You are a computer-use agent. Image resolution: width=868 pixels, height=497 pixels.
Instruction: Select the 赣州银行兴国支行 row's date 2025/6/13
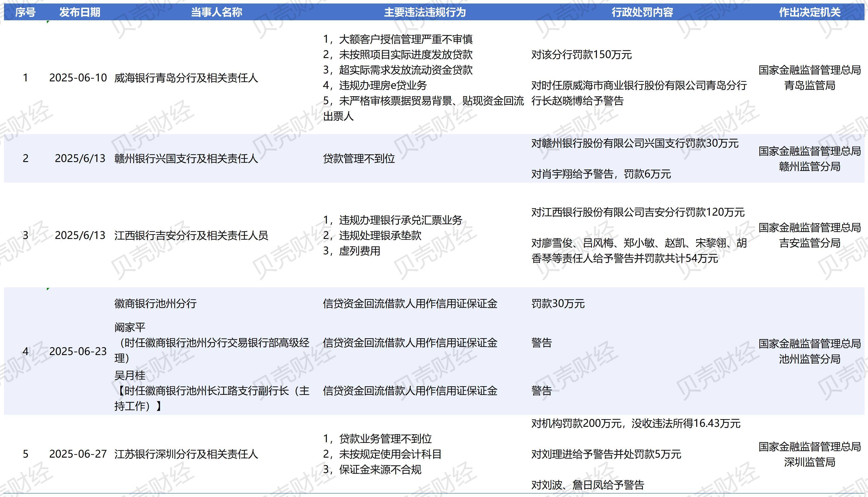(80, 158)
